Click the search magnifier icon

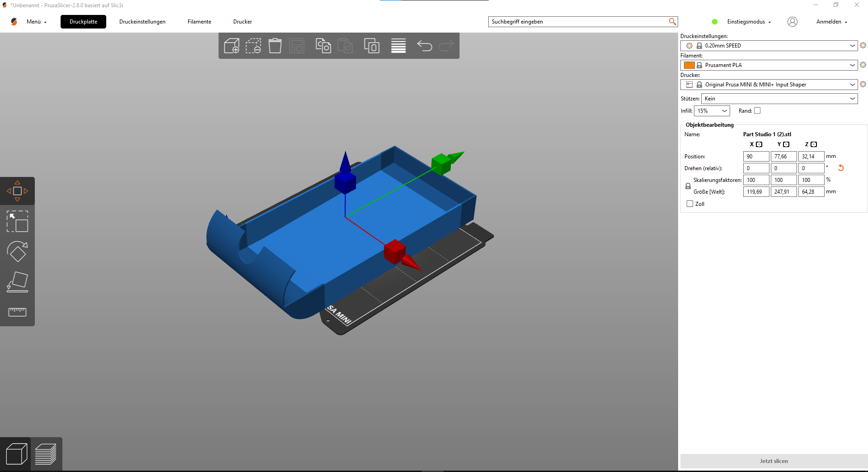pyautogui.click(x=672, y=21)
